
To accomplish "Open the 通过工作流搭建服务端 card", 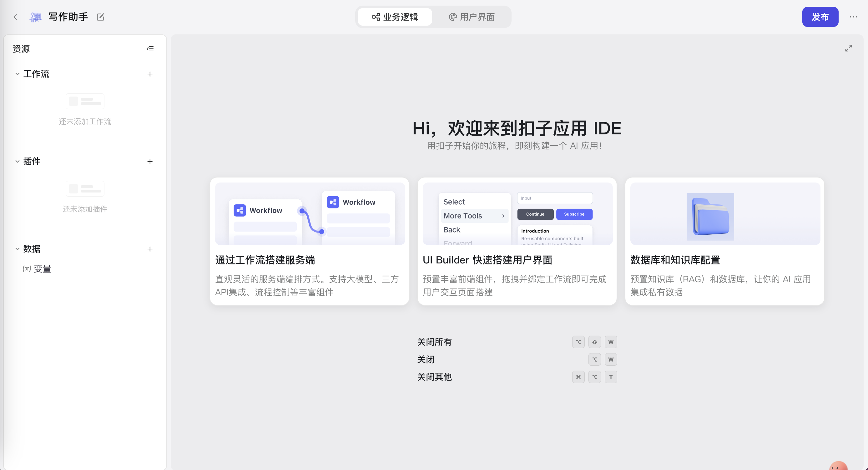I will point(309,241).
